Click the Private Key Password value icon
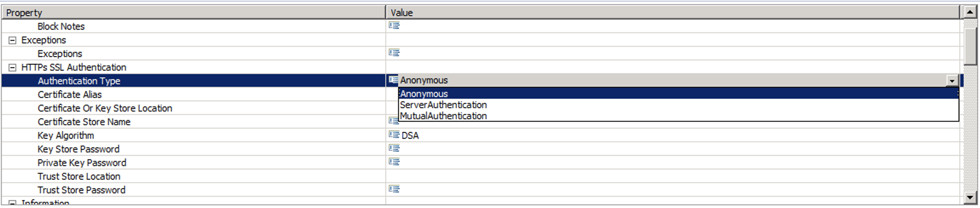Screen dimensions: 980x208 (x=394, y=162)
